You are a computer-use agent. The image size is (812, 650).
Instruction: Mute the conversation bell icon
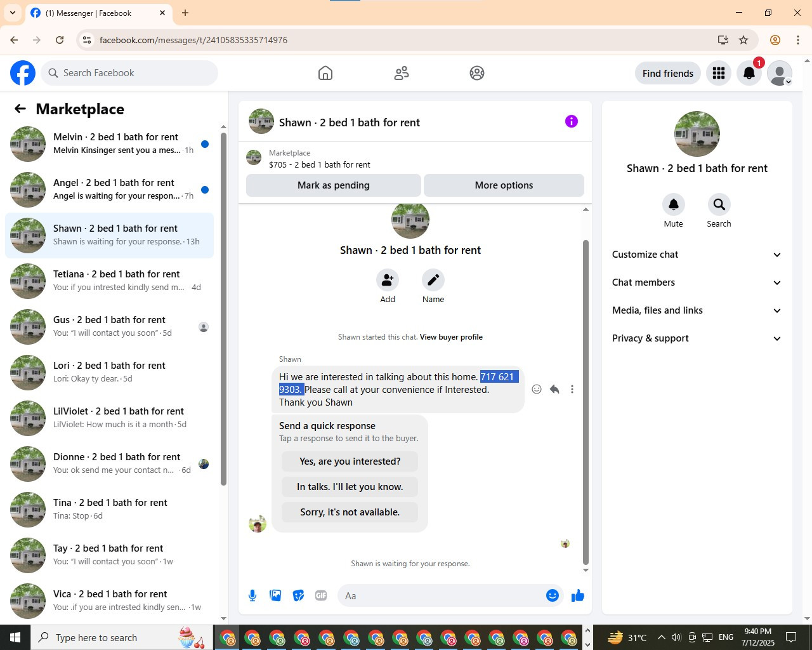pyautogui.click(x=674, y=204)
